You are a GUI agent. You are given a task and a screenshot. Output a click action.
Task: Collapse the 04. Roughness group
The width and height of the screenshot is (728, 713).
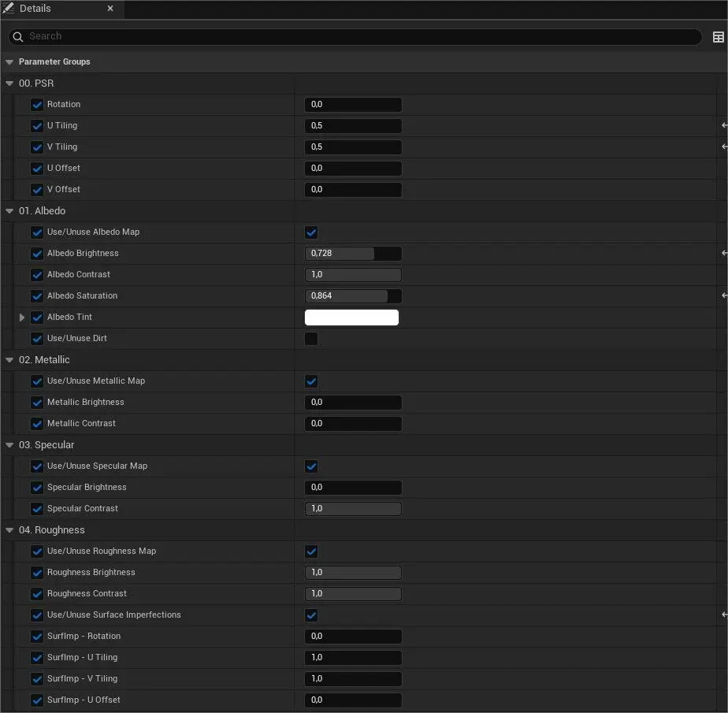[9, 530]
